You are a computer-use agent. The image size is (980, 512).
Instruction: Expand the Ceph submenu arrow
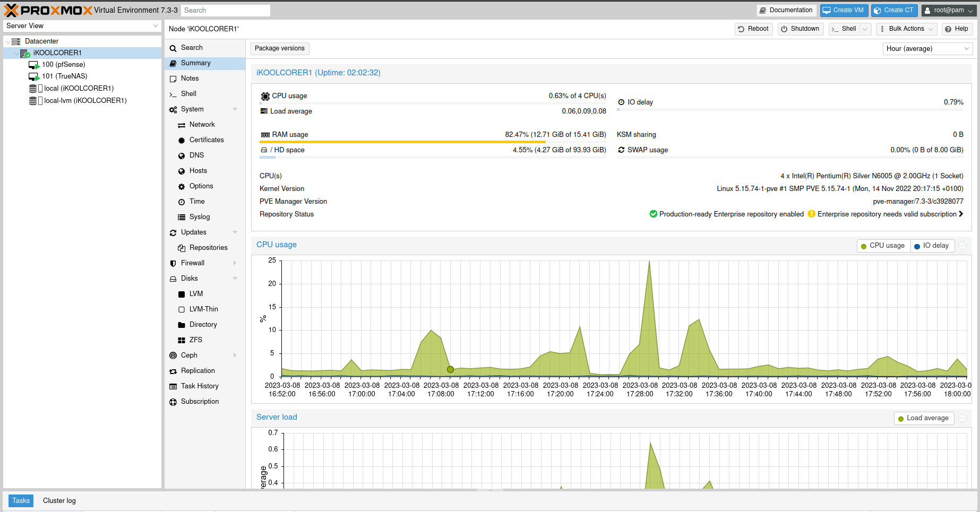coord(235,355)
